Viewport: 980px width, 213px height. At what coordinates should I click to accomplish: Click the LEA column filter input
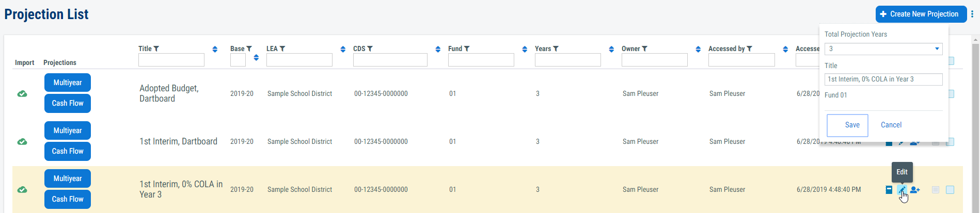[299, 60]
